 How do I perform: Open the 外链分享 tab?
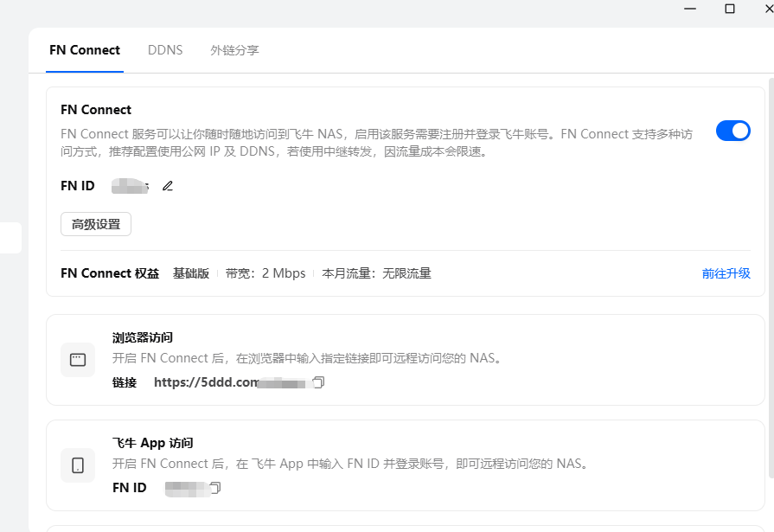pyautogui.click(x=234, y=50)
